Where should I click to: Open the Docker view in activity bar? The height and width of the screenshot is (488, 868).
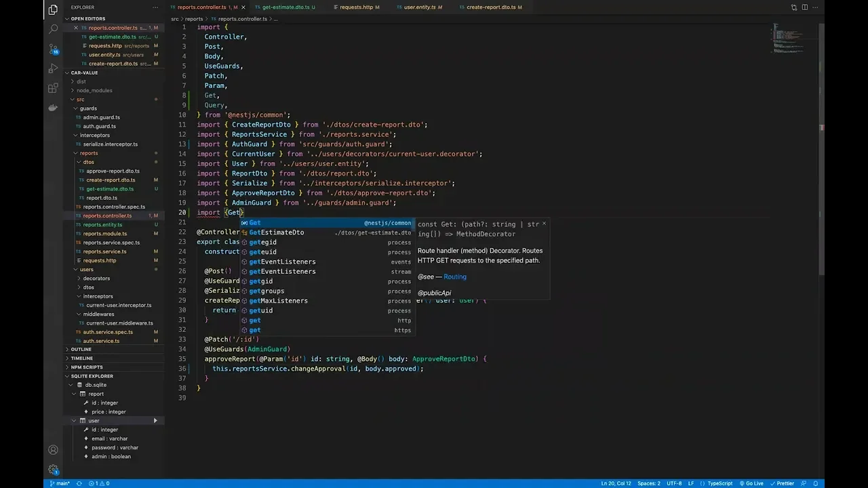(53, 108)
